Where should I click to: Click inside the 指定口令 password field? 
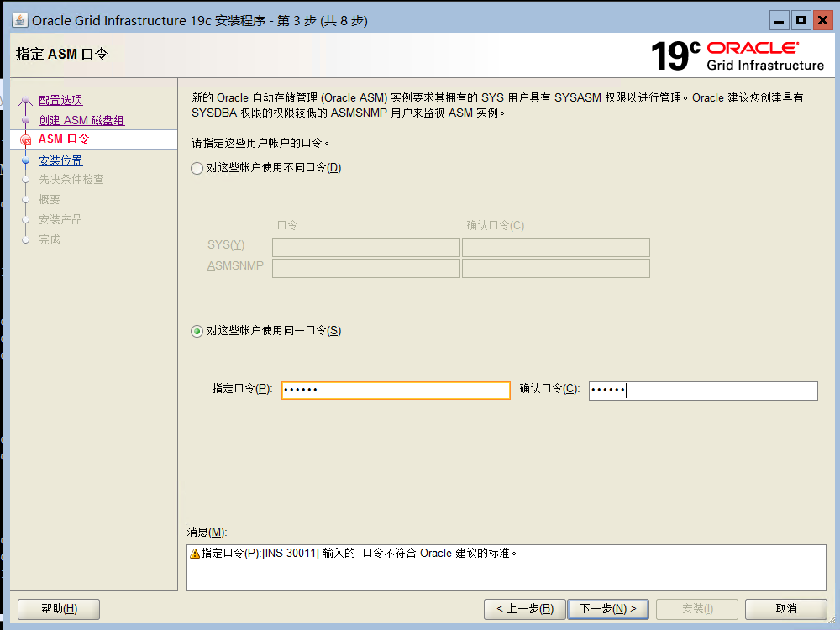pyautogui.click(x=395, y=390)
